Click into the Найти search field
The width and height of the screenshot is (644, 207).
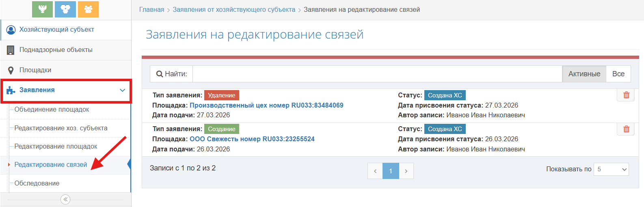(377, 74)
